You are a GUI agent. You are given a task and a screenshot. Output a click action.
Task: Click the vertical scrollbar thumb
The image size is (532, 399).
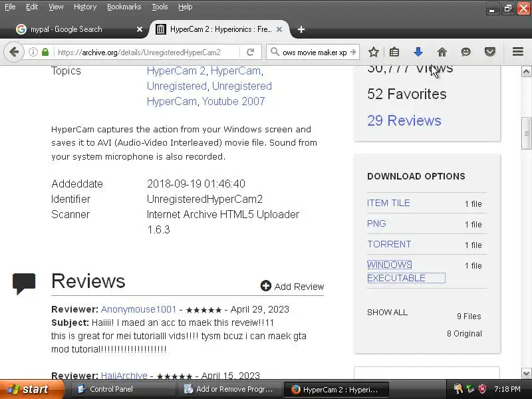(x=526, y=134)
